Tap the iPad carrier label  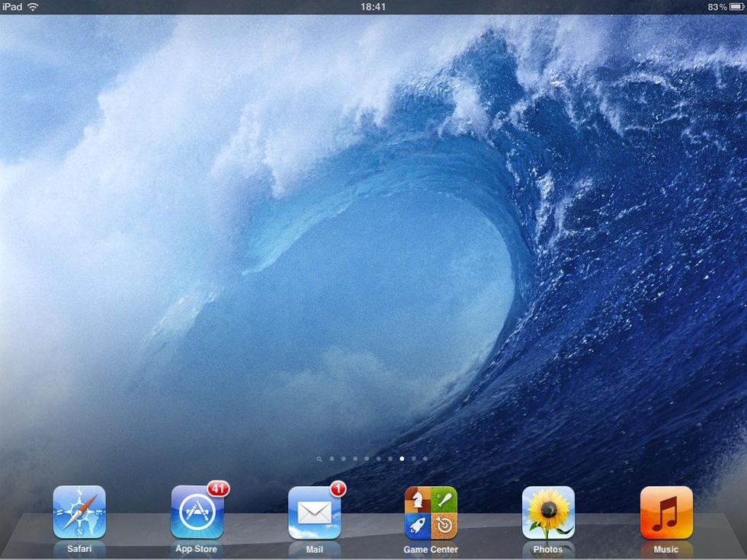point(12,7)
